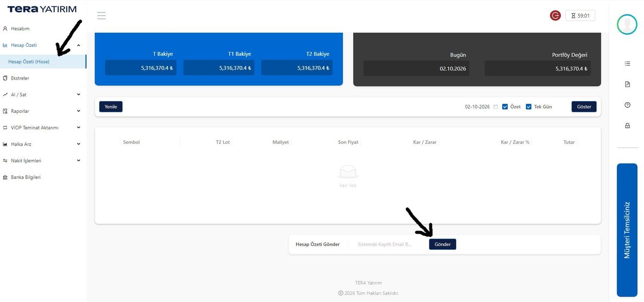Uncheck the Özet checkbox
This screenshot has width=644, height=302.
click(x=504, y=106)
